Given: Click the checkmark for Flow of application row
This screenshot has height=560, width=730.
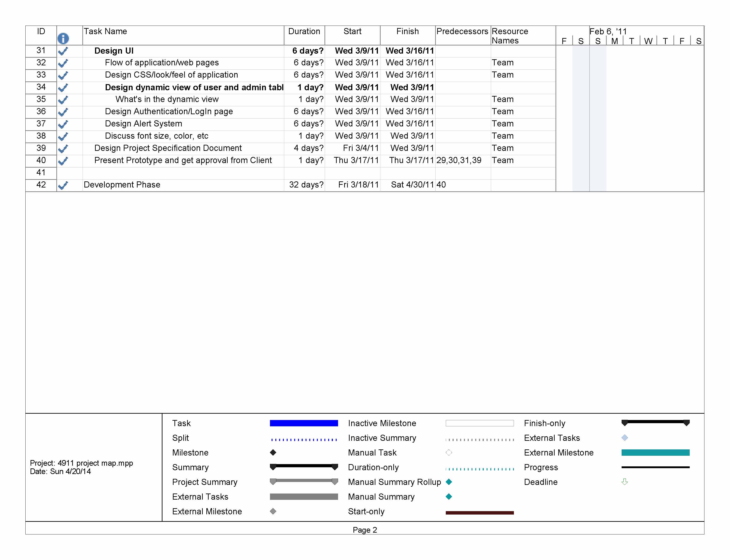Looking at the screenshot, I should tap(63, 63).
